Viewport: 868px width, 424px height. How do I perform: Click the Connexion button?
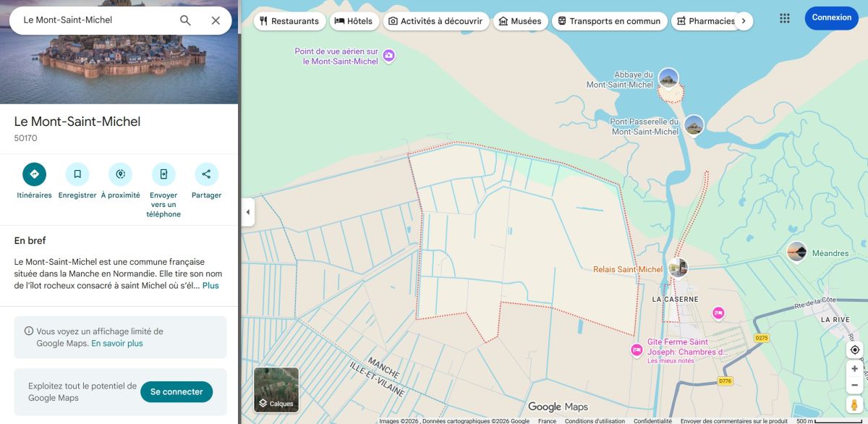coord(831,17)
